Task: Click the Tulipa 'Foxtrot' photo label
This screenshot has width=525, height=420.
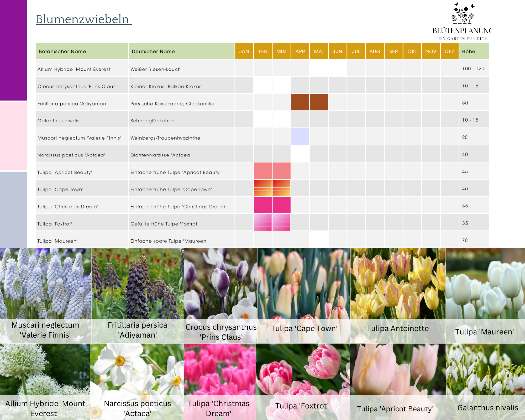Action: coord(302,406)
